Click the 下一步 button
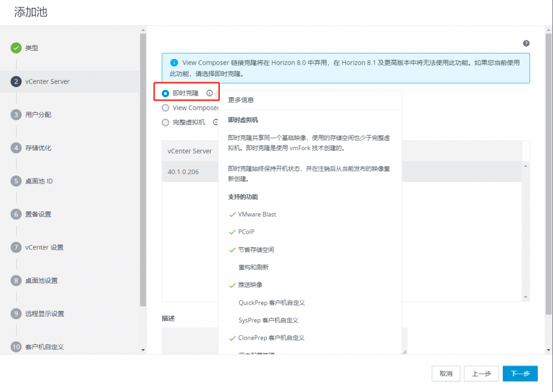 point(520,374)
